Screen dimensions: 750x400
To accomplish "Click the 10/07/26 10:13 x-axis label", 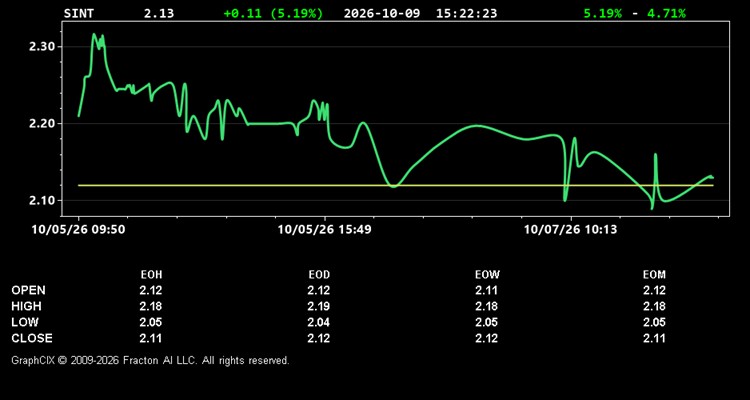I will tap(570, 230).
